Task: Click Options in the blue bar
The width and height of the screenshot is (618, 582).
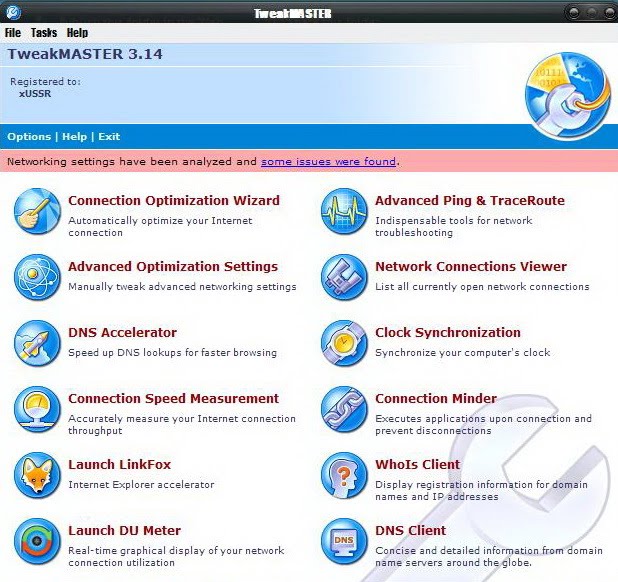Action: click(x=29, y=137)
